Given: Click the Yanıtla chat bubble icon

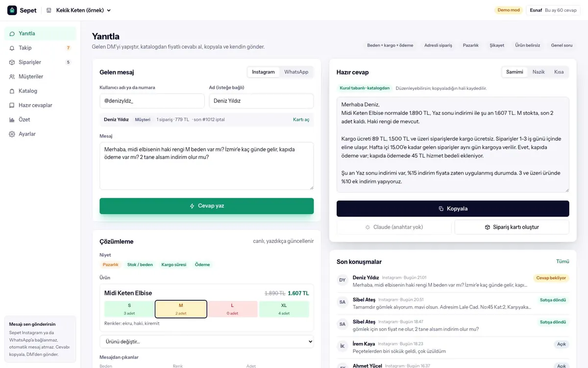Looking at the screenshot, I should pos(12,34).
